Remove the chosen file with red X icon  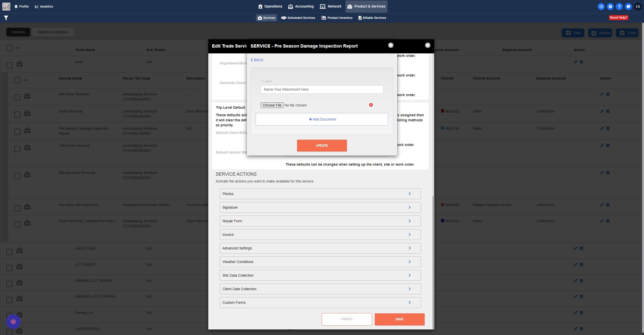pos(371,105)
